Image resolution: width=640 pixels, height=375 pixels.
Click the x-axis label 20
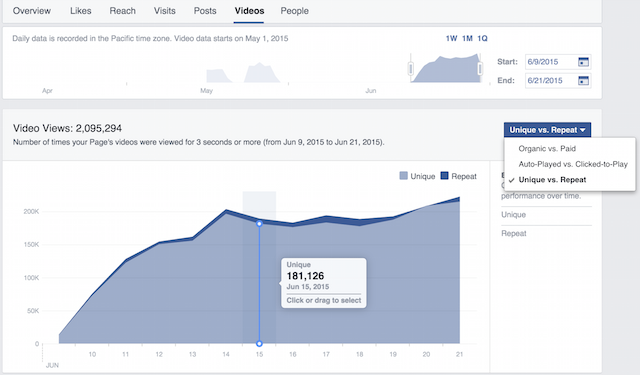tap(426, 354)
